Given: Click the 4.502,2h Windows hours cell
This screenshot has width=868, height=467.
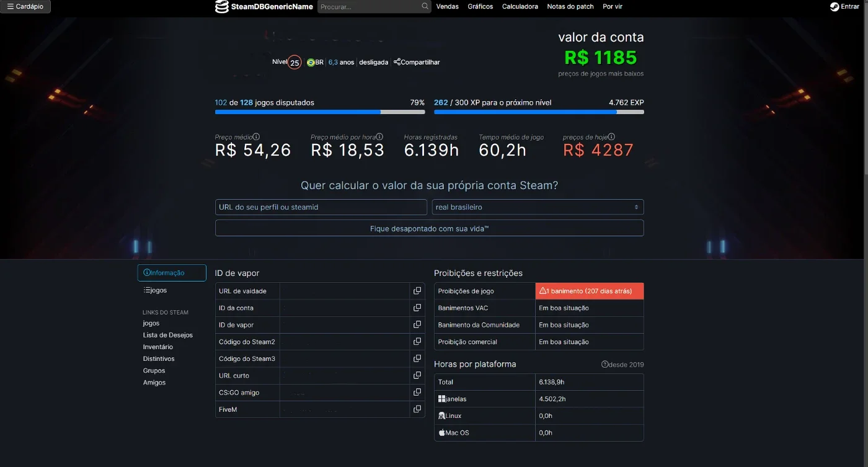Looking at the screenshot, I should point(590,399).
